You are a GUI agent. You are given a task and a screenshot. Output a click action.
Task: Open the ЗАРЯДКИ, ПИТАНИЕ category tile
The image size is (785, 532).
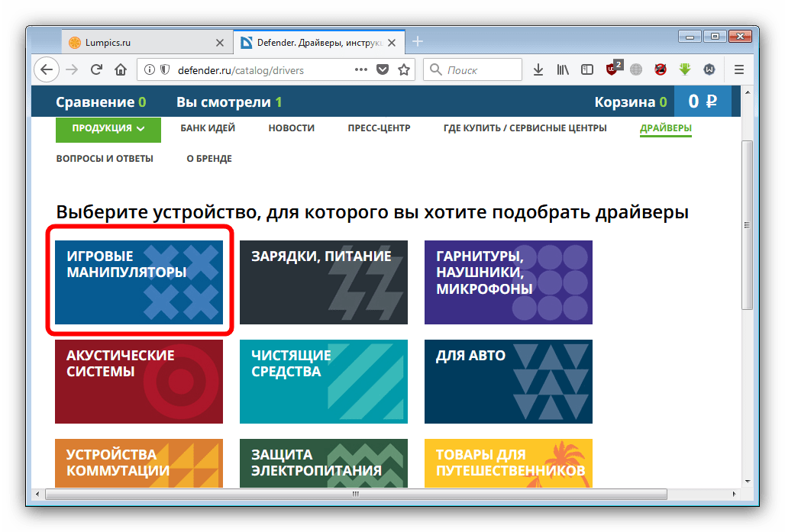[x=324, y=282]
